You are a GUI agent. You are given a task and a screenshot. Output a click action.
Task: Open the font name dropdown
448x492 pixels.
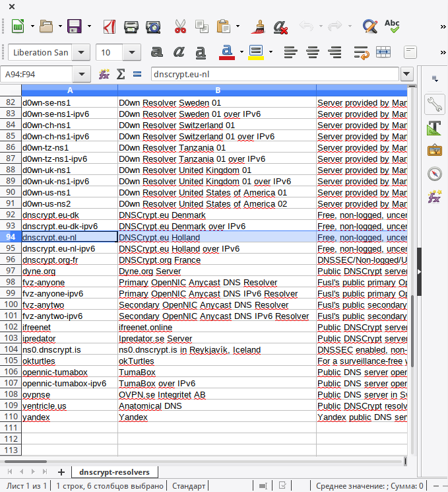pos(81,53)
